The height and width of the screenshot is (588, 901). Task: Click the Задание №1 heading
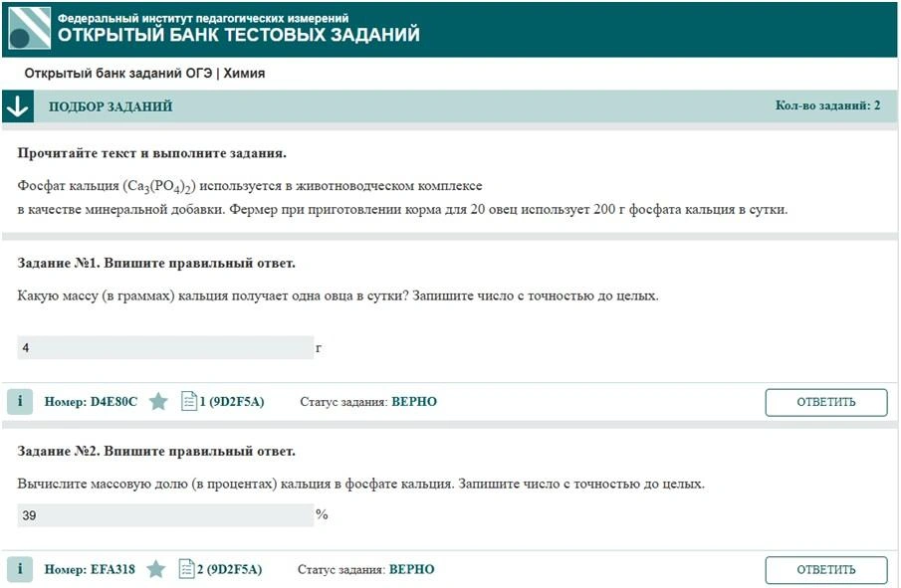point(156,263)
